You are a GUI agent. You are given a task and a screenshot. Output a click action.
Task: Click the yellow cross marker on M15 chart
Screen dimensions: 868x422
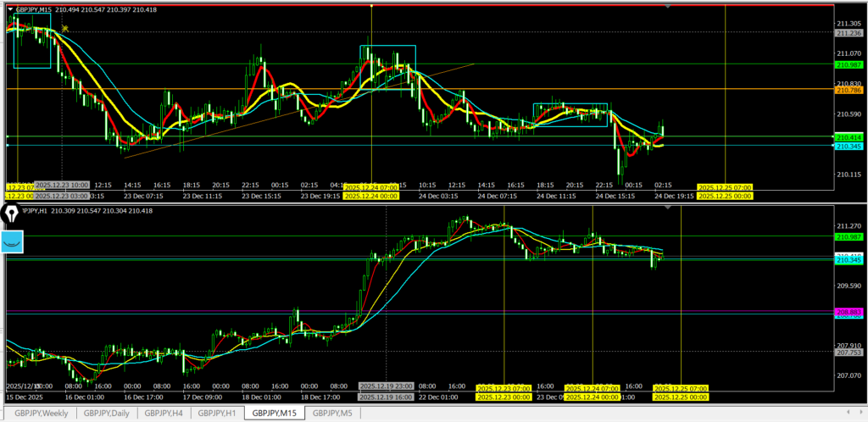64,29
